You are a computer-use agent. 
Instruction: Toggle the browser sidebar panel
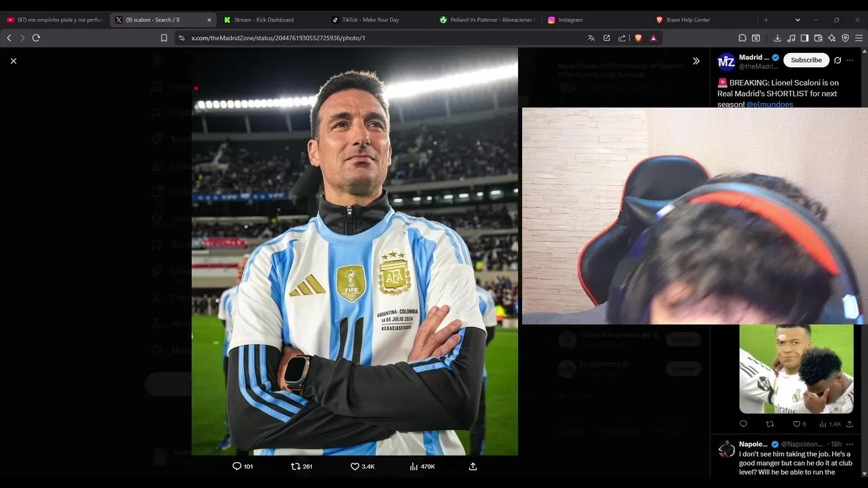click(804, 38)
